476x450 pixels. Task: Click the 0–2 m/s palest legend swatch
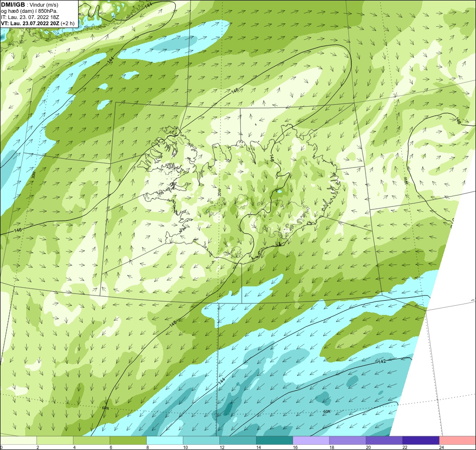point(18,440)
